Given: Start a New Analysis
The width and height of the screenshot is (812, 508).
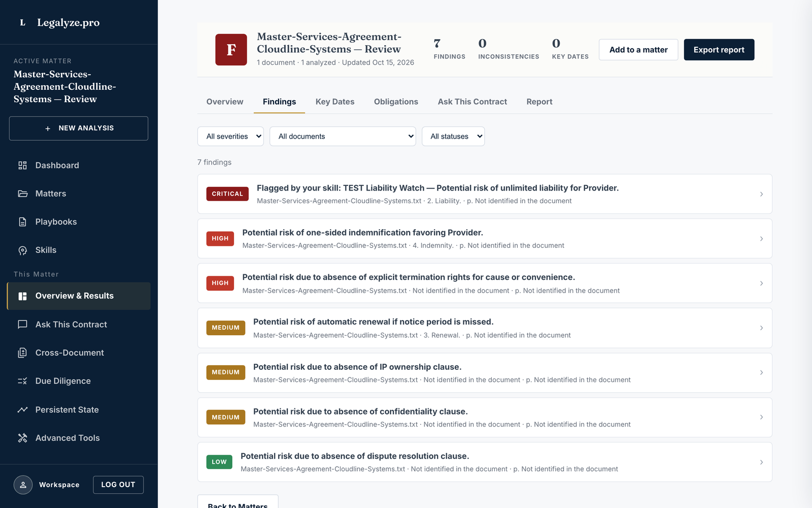Looking at the screenshot, I should point(79,129).
